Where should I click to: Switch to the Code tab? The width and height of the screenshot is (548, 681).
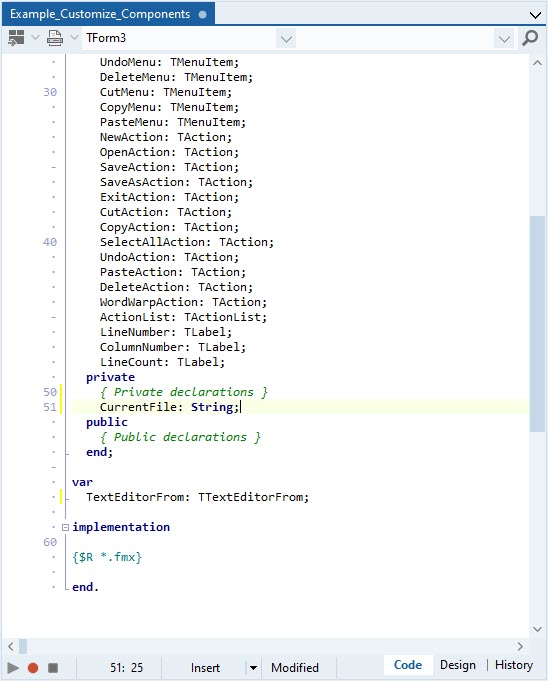[408, 665]
